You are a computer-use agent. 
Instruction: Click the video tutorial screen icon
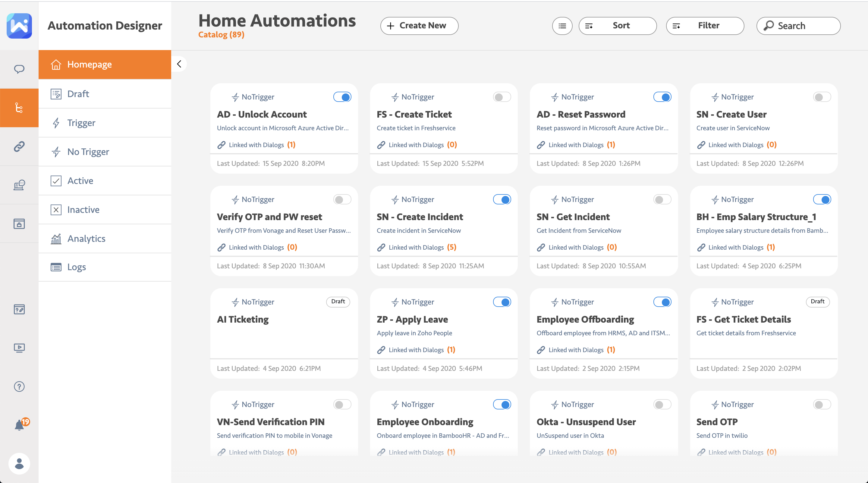tap(19, 348)
